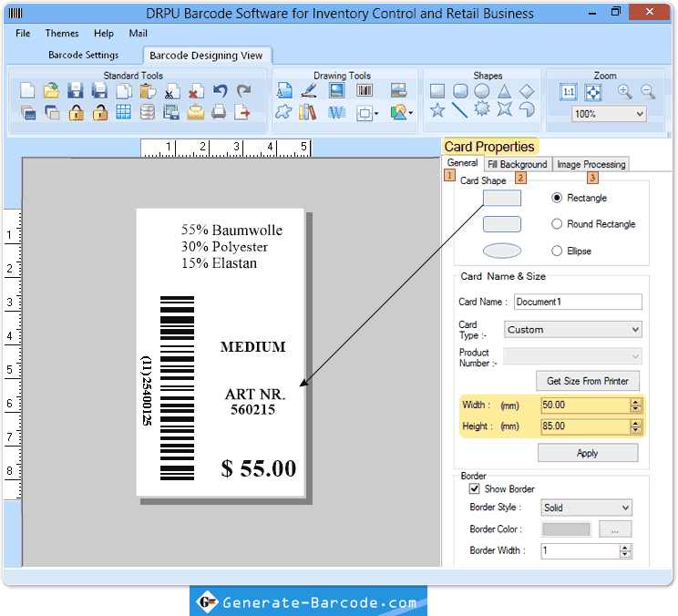Image resolution: width=678 pixels, height=616 pixels.
Task: Draw an ellipse with the circle shape
Action: [482, 91]
